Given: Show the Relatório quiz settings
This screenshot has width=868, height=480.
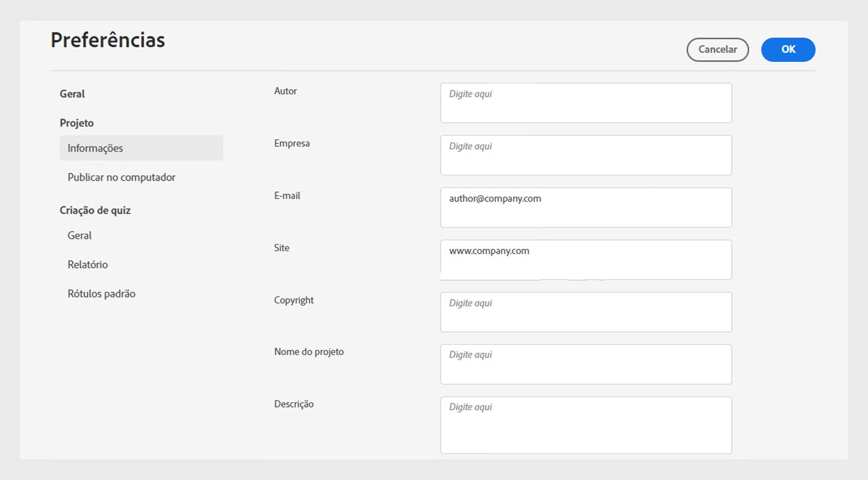Looking at the screenshot, I should (x=88, y=265).
